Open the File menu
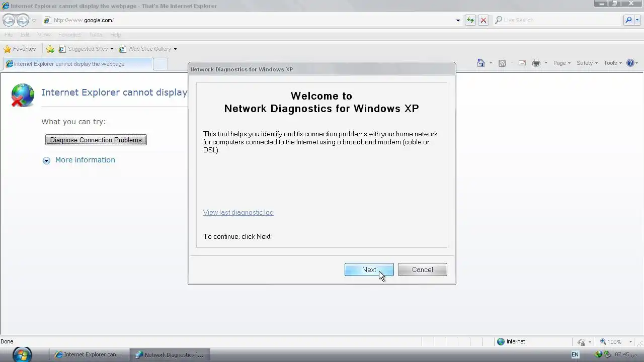 (x=9, y=35)
